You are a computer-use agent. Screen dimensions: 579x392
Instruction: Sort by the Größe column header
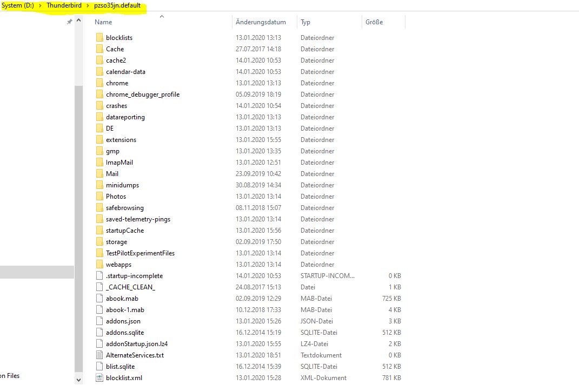[x=374, y=22]
